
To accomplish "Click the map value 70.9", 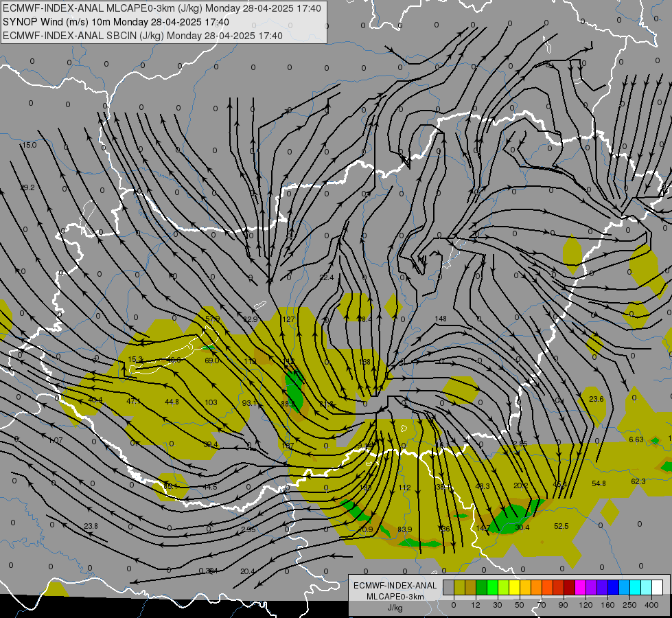I will 366,529.
